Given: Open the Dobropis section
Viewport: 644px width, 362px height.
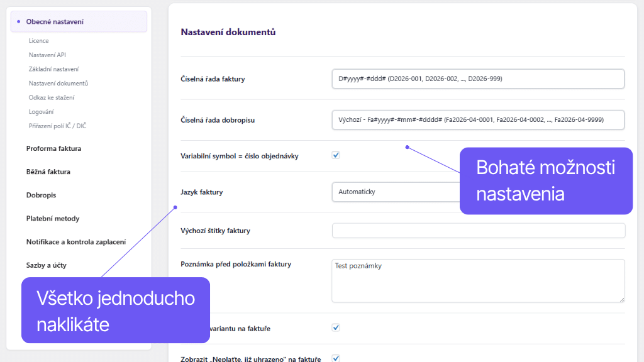Looking at the screenshot, I should 41,195.
